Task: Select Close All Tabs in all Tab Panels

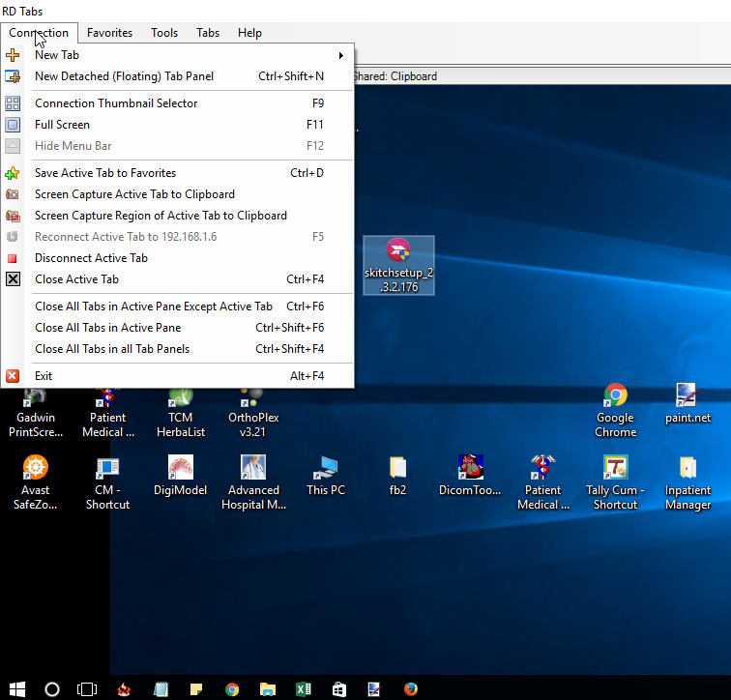Action: (x=177, y=350)
